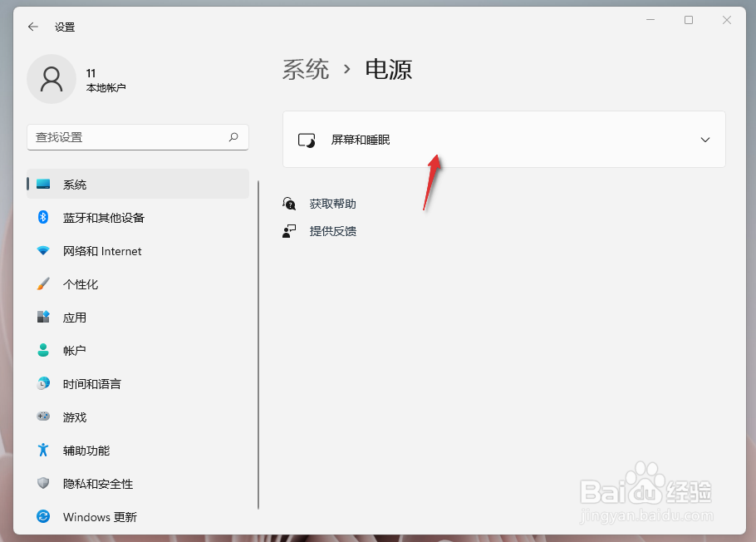Click 提供反馈 to send feedback
This screenshot has height=542, width=756.
[x=331, y=231]
